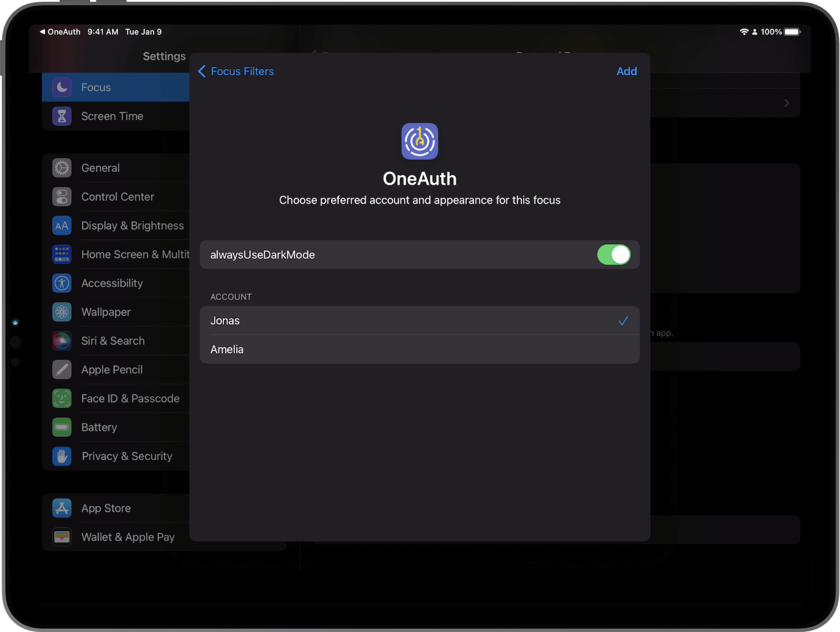This screenshot has width=840, height=632.
Task: Click the OneAuth app icon
Action: (420, 141)
